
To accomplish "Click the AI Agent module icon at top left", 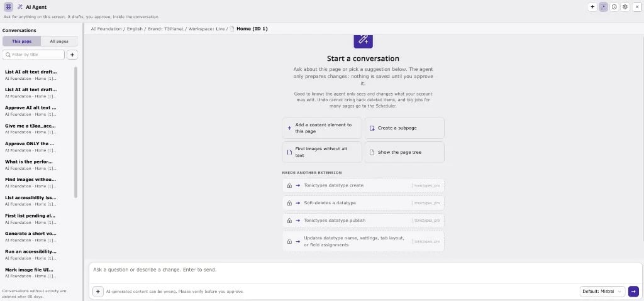I will pos(9,7).
